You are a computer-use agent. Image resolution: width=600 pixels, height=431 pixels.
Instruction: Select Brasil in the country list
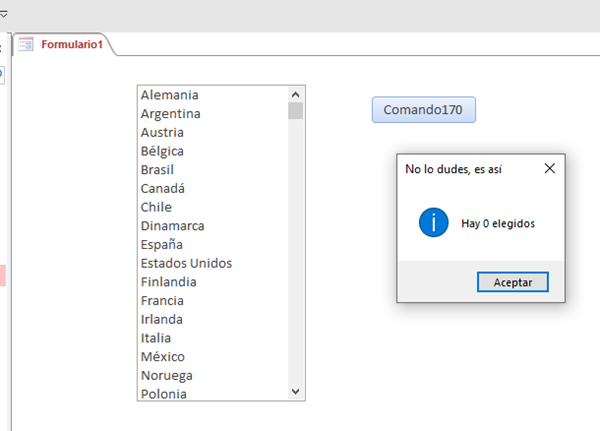[212, 170]
